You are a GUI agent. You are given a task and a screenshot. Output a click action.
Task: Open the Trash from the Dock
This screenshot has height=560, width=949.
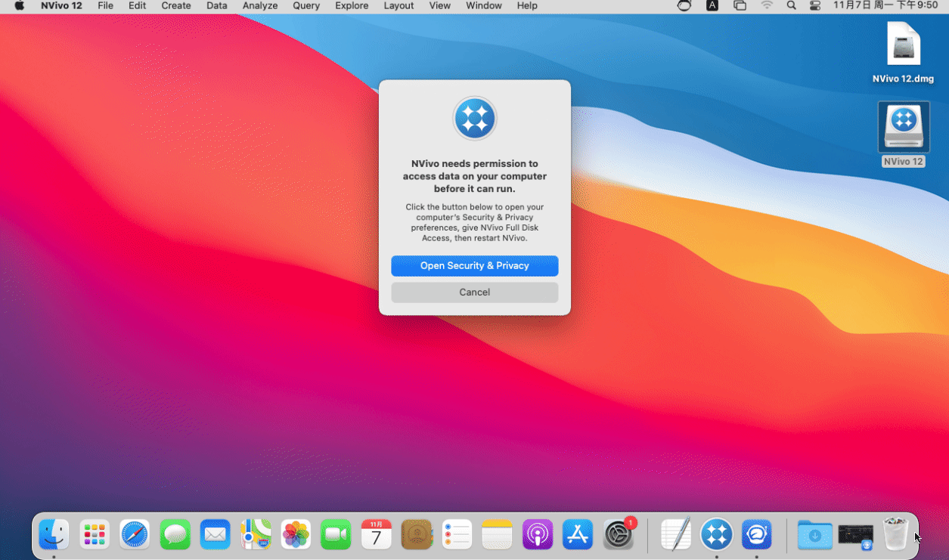click(896, 534)
